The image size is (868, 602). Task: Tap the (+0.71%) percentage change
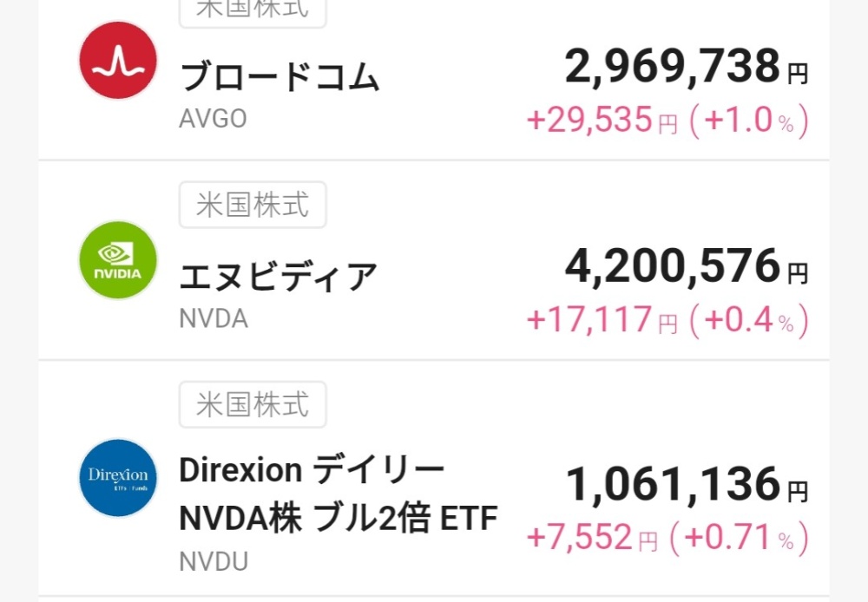click(x=740, y=539)
